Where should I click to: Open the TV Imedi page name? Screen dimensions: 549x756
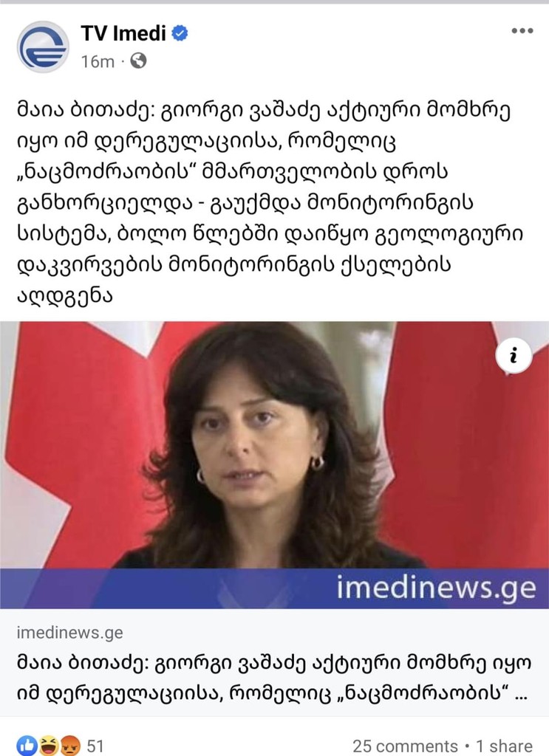(x=123, y=33)
